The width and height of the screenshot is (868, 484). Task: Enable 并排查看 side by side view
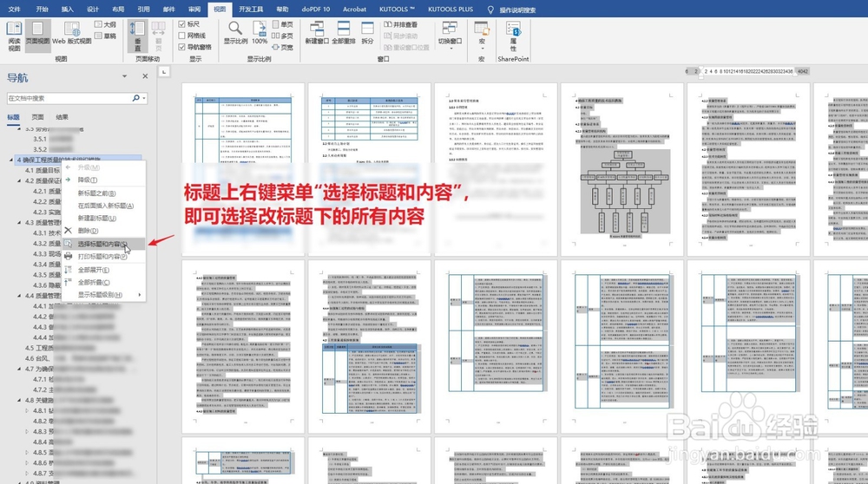point(401,24)
